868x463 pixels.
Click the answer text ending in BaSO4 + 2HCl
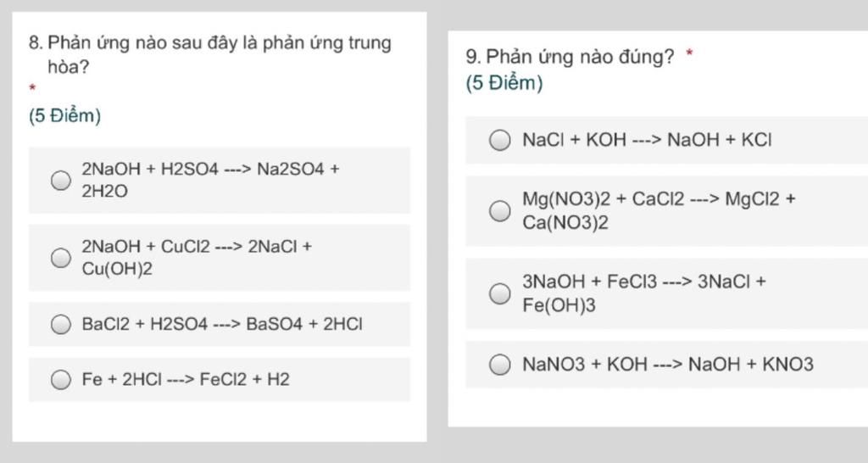tap(222, 324)
